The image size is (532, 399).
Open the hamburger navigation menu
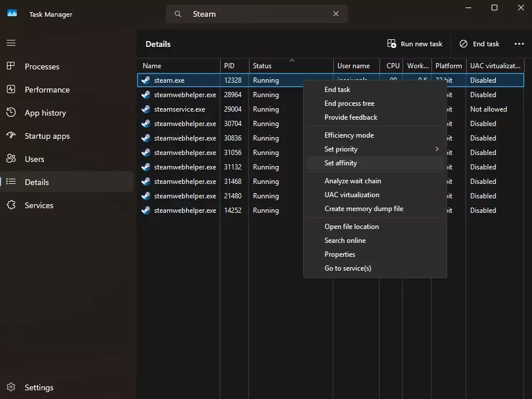coord(11,43)
